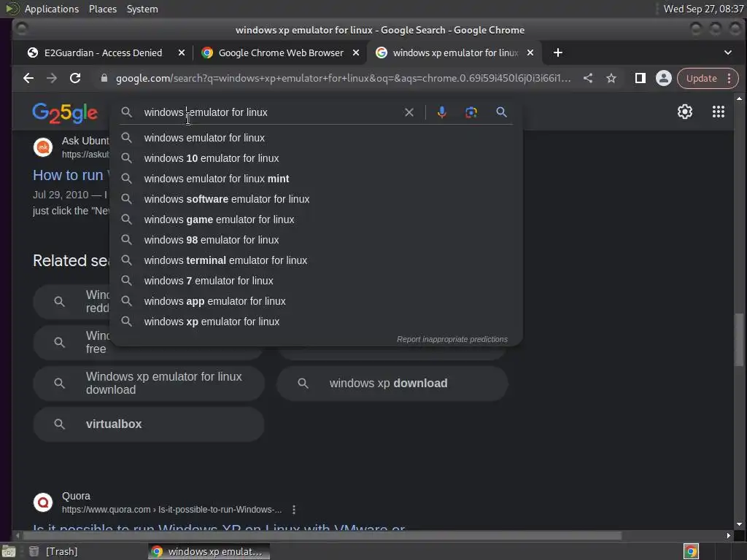Select 'windows 7 emulator for linux' suggestion
This screenshot has width=747, height=560.
(x=317, y=281)
